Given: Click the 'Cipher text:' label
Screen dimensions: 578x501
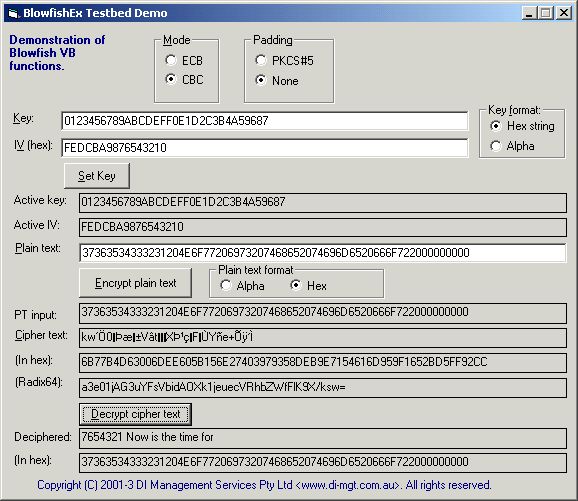Looking at the screenshot, I should (41, 335).
